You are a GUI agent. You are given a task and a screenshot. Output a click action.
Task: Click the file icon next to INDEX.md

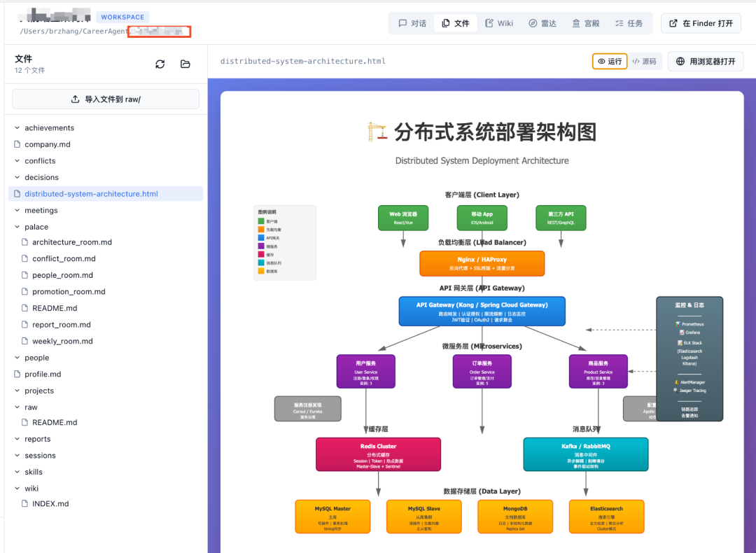[24, 503]
